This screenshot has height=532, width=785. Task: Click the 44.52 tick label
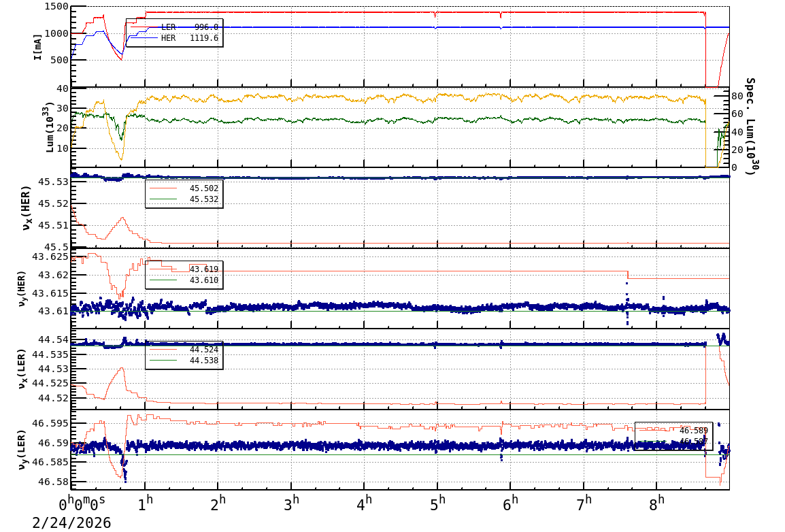pos(54,399)
